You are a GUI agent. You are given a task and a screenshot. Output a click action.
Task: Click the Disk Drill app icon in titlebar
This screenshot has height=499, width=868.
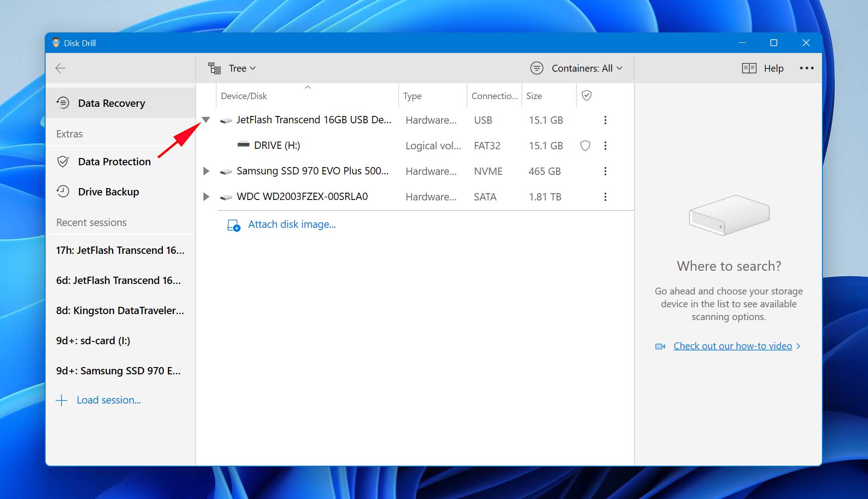pyautogui.click(x=56, y=42)
